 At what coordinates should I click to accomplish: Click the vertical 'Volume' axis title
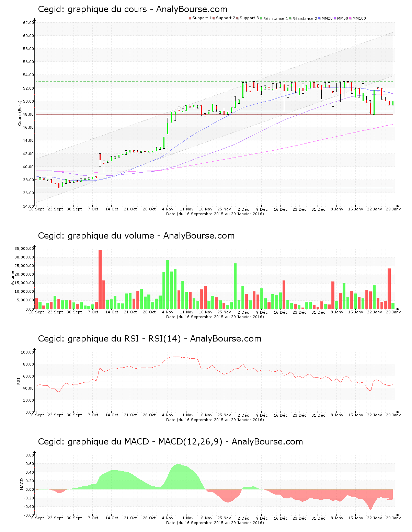tap(13, 278)
